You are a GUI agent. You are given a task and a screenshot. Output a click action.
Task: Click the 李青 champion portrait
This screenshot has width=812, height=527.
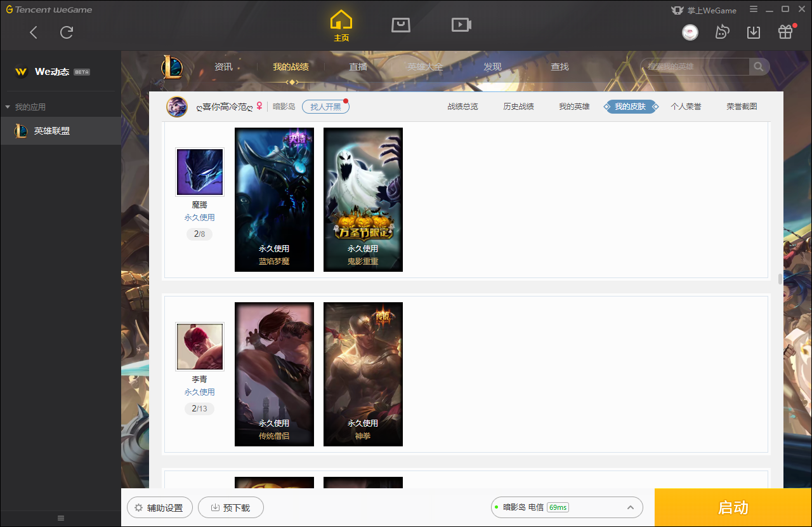200,347
